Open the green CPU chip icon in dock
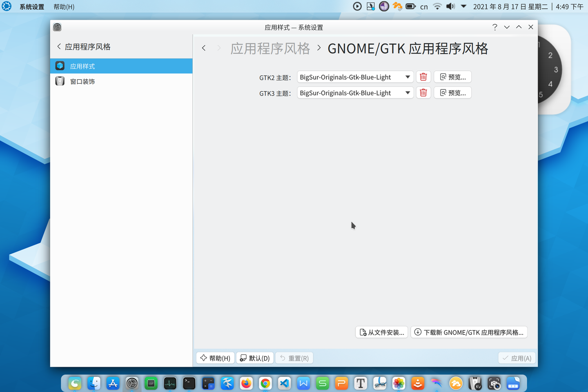 151,383
